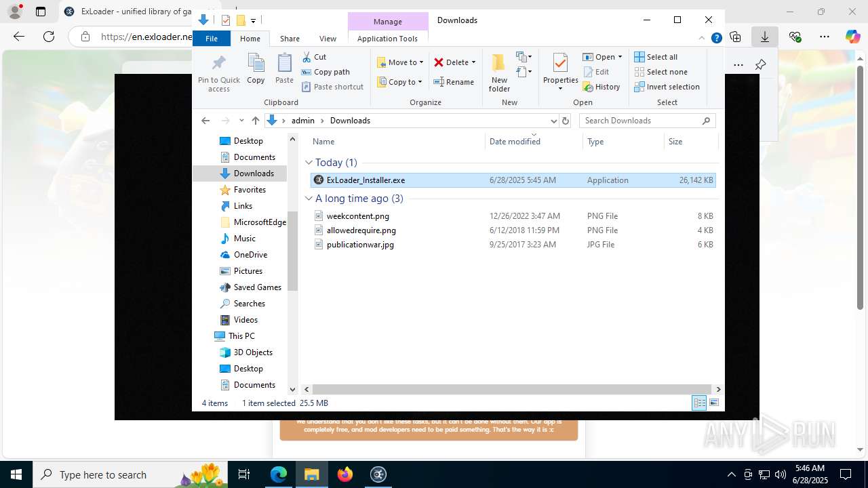Copy path of selected file
Image resolution: width=868 pixels, height=488 pixels.
[x=325, y=72]
